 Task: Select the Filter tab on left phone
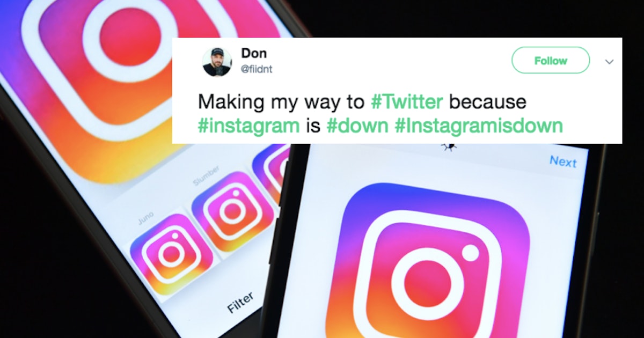[x=241, y=302]
